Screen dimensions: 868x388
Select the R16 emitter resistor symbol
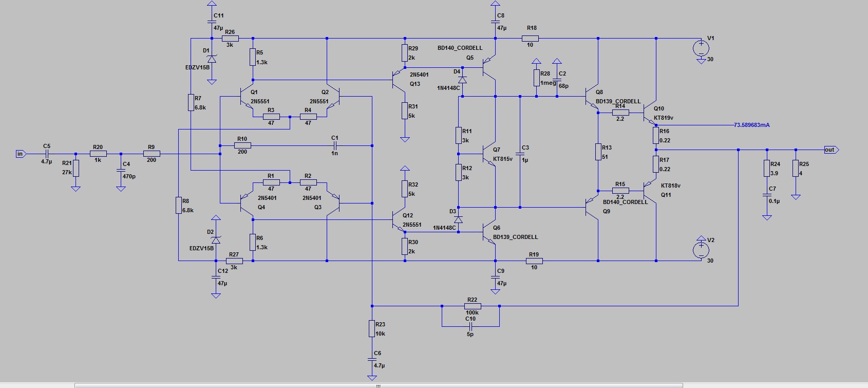(x=656, y=135)
